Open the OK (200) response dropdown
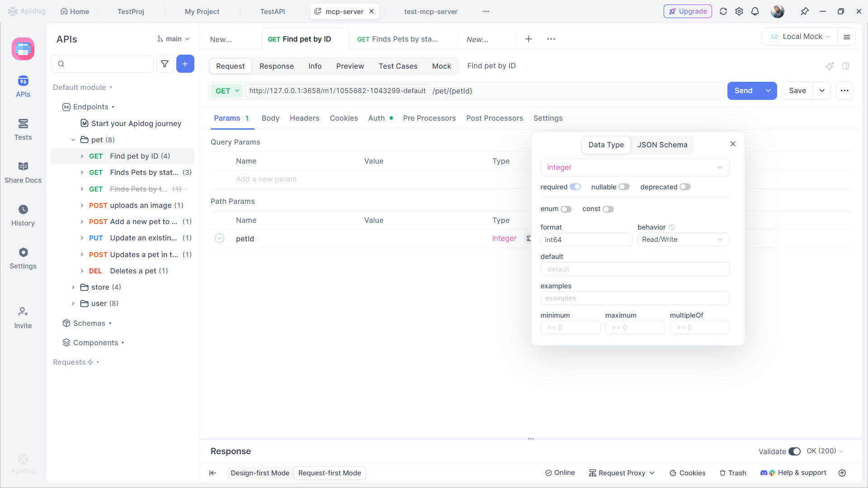This screenshot has width=868, height=488. tap(825, 451)
